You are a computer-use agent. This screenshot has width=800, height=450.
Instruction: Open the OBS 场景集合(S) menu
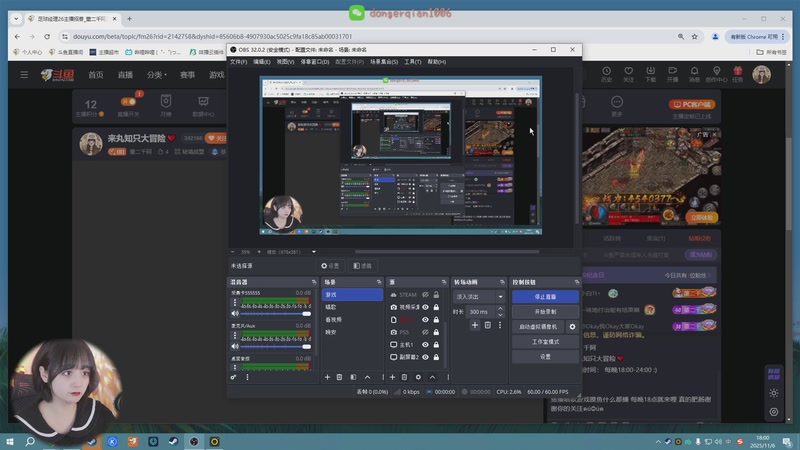coord(384,62)
